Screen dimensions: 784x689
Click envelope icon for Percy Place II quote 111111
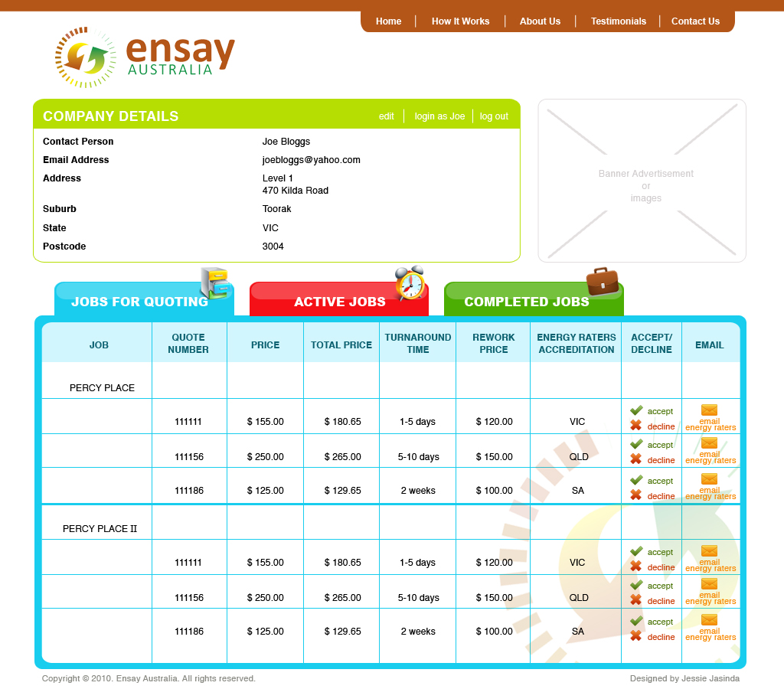(709, 551)
